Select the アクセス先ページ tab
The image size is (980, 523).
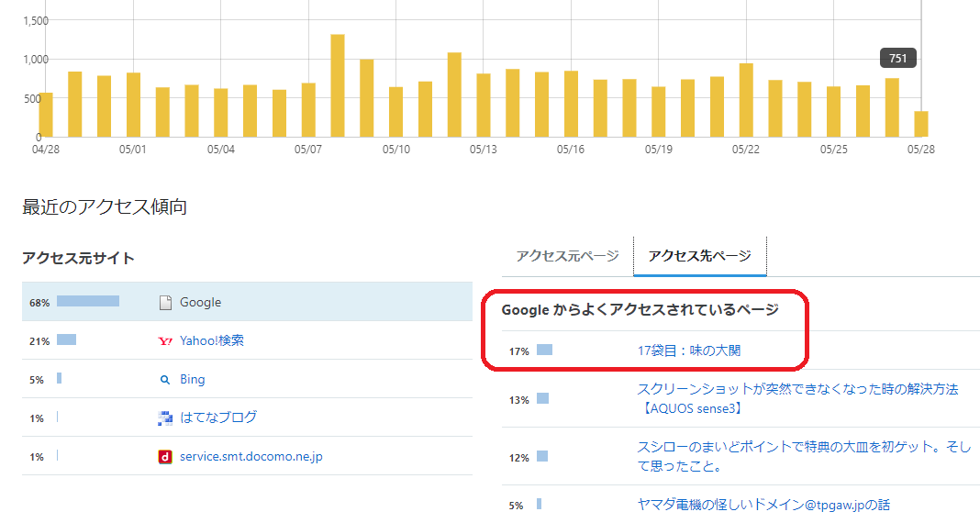click(700, 256)
